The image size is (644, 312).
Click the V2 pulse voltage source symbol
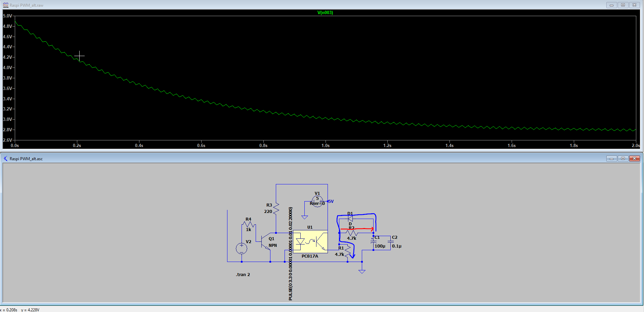click(x=242, y=249)
